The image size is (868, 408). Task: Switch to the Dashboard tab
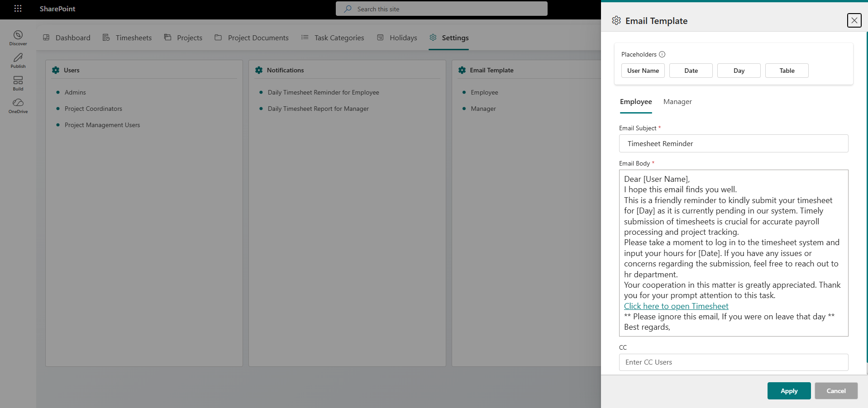tap(67, 38)
